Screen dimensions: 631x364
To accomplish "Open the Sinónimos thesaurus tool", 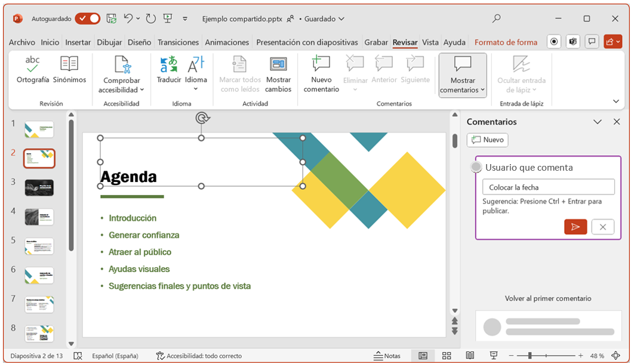I will click(x=69, y=63).
